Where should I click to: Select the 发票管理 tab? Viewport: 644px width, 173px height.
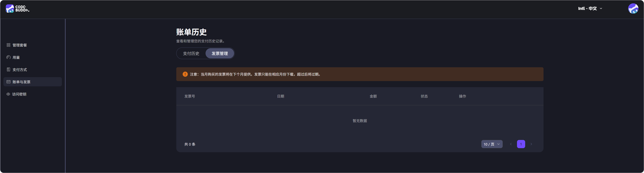click(219, 54)
